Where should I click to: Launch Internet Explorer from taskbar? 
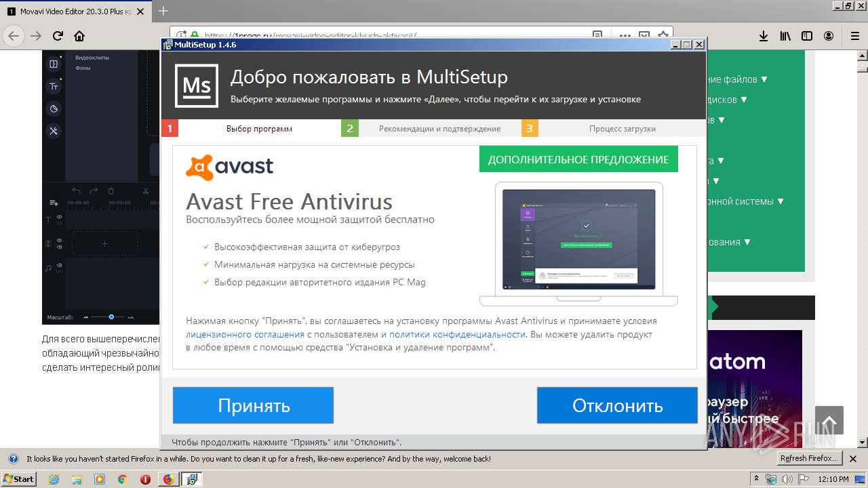pyautogui.click(x=54, y=479)
